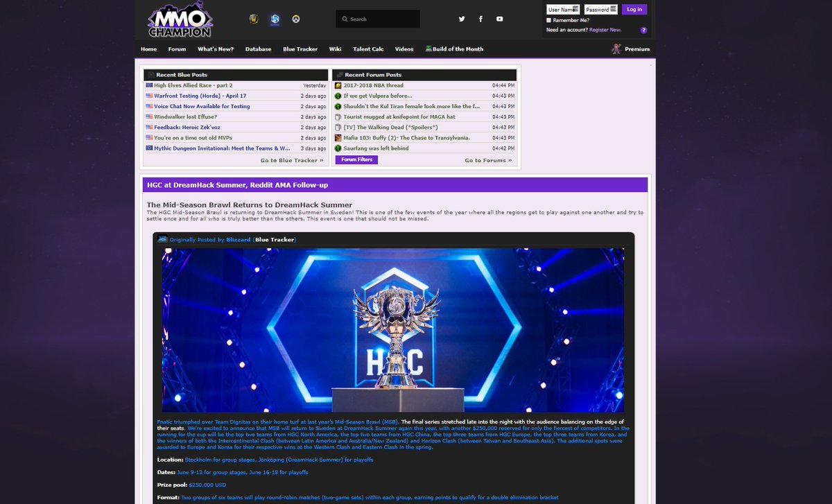Open the Blue Tracker menu item

pos(300,49)
